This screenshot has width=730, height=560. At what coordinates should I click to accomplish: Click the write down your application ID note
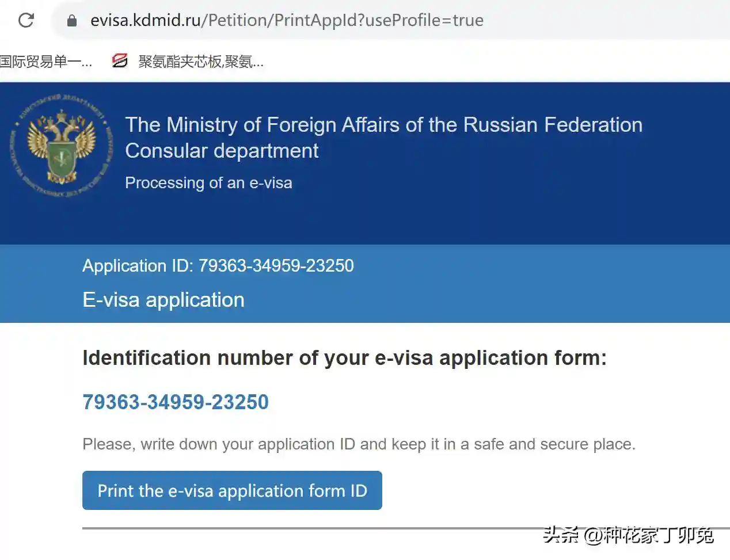tap(359, 444)
